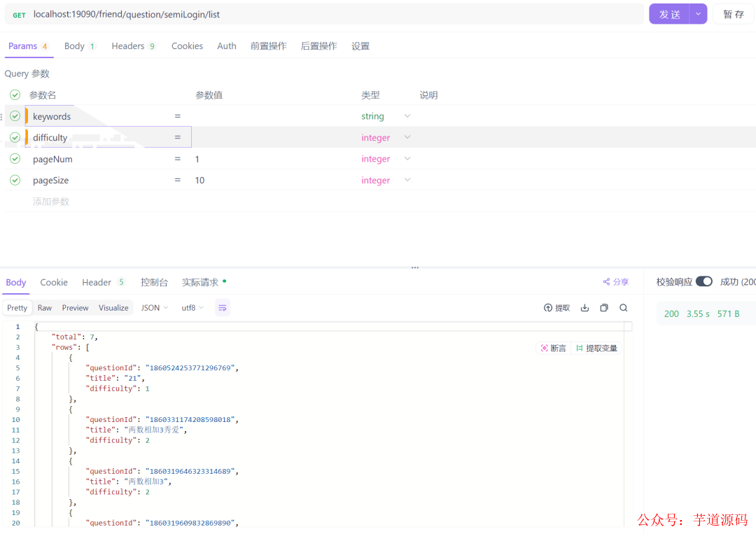Toggle the difficulty parameter checkbox
The image size is (756, 534).
[15, 137]
